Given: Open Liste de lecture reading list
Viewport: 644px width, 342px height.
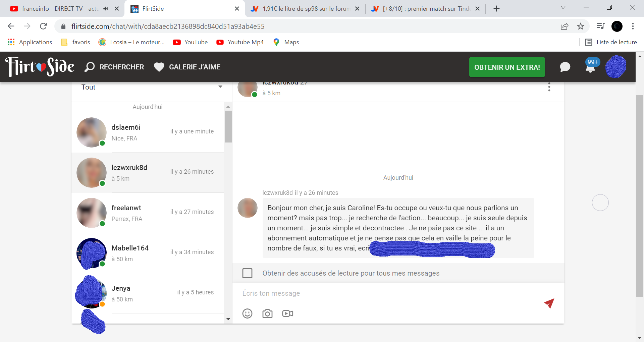Looking at the screenshot, I should pos(611,42).
